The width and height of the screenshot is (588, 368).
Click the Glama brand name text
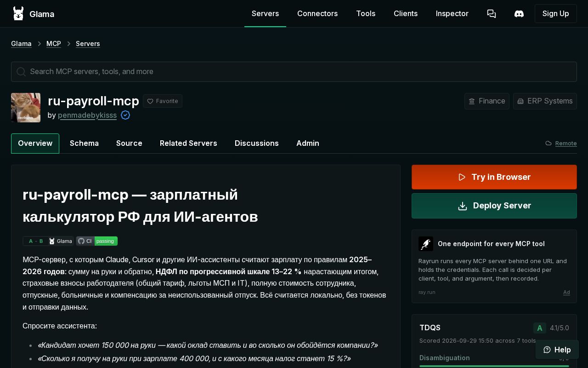42,14
